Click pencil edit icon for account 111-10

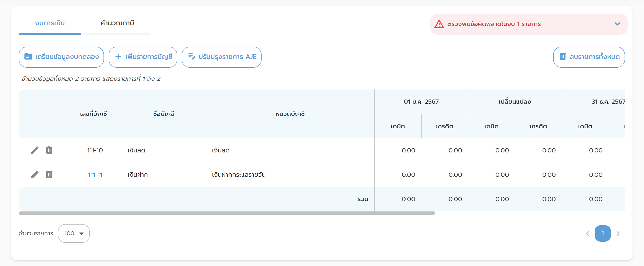[x=35, y=150]
